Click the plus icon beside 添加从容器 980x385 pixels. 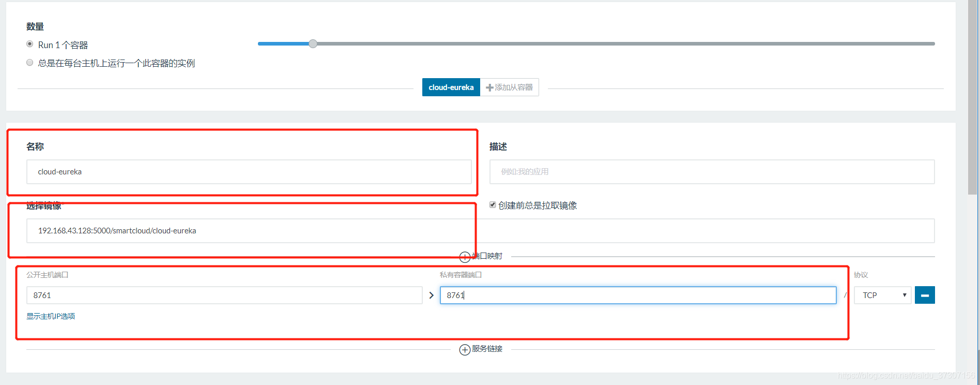[x=489, y=87]
